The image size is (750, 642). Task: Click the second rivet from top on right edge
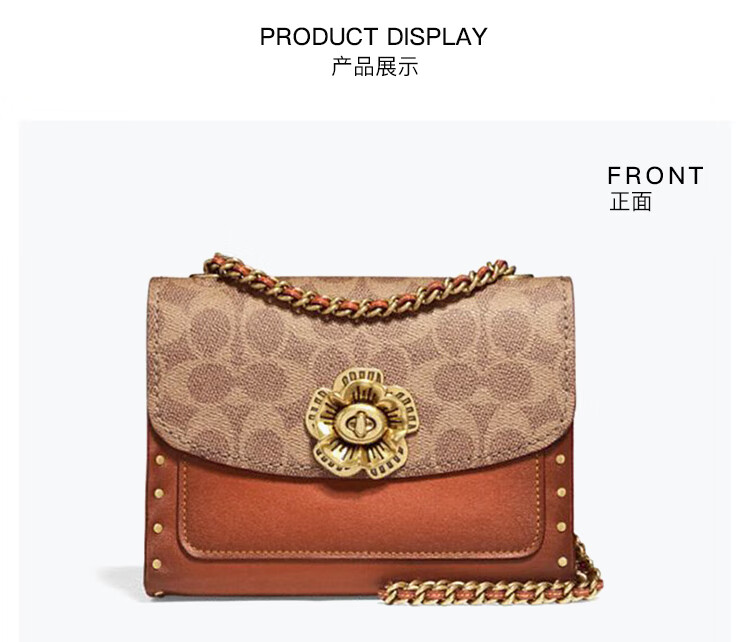[x=562, y=492]
